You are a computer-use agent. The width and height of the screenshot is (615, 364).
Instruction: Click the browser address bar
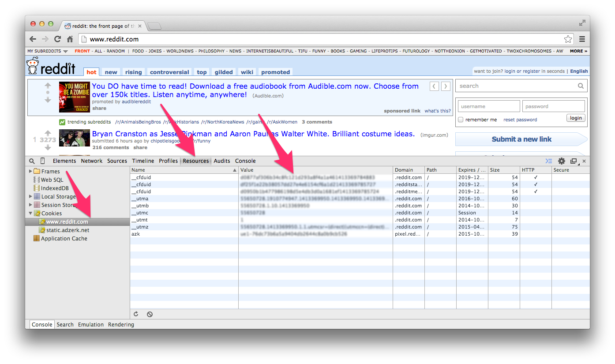click(326, 39)
